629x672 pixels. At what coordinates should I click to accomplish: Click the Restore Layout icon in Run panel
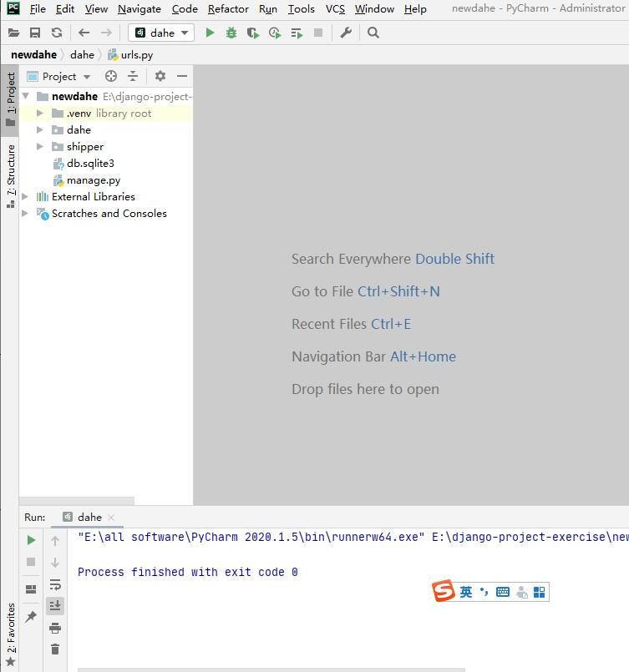pos(31,589)
